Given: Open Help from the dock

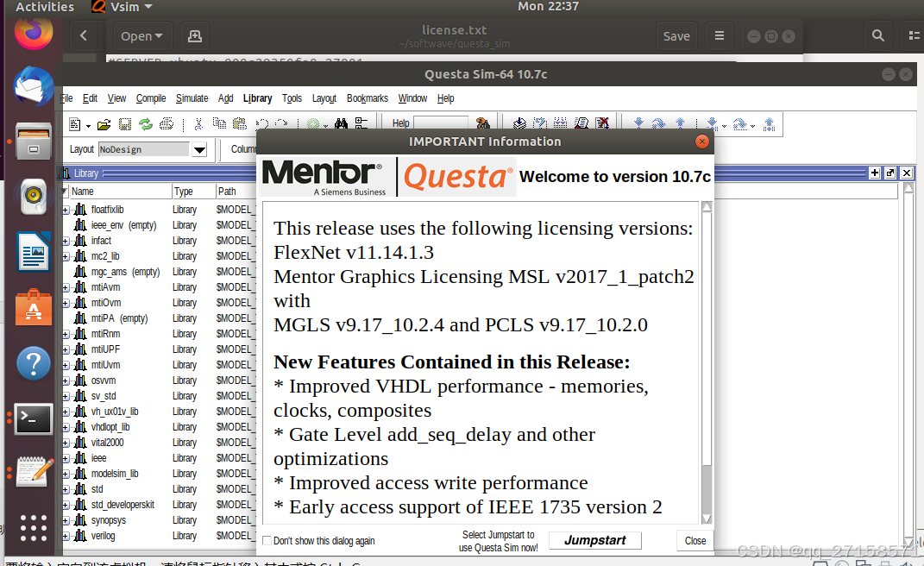Looking at the screenshot, I should point(33,363).
